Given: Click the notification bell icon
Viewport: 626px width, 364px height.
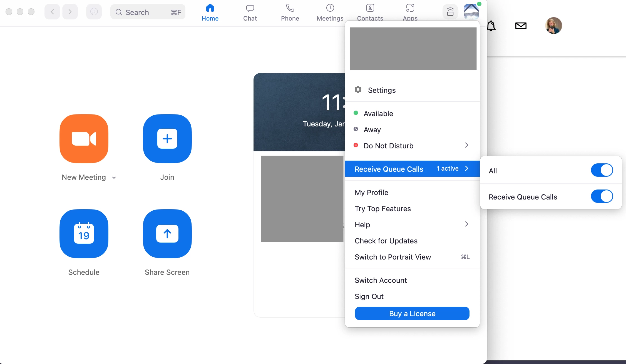Looking at the screenshot, I should point(491,26).
